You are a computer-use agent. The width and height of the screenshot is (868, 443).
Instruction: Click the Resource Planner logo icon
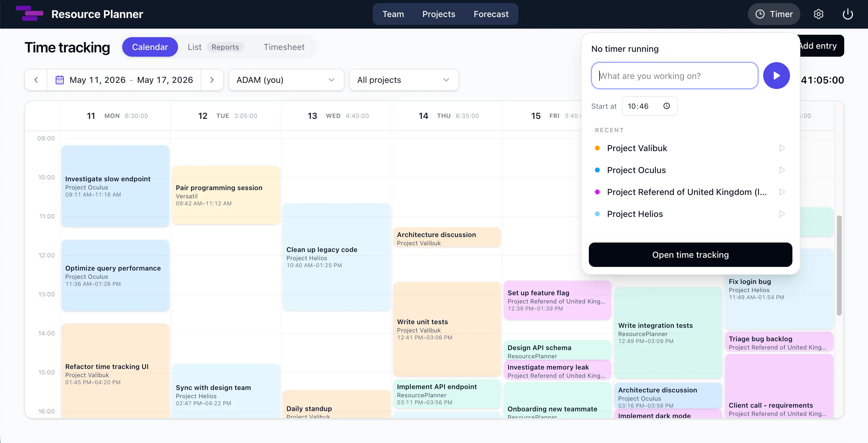click(30, 13)
